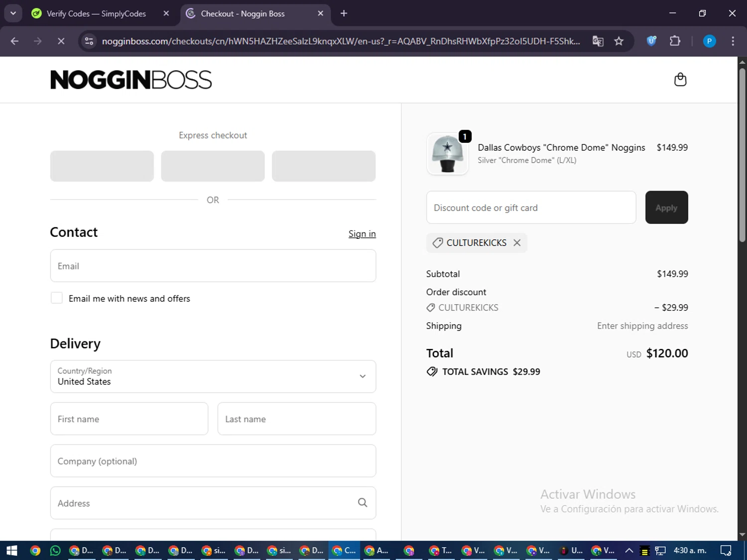Click the Last name field
Viewport: 747px width, 560px height.
click(297, 419)
